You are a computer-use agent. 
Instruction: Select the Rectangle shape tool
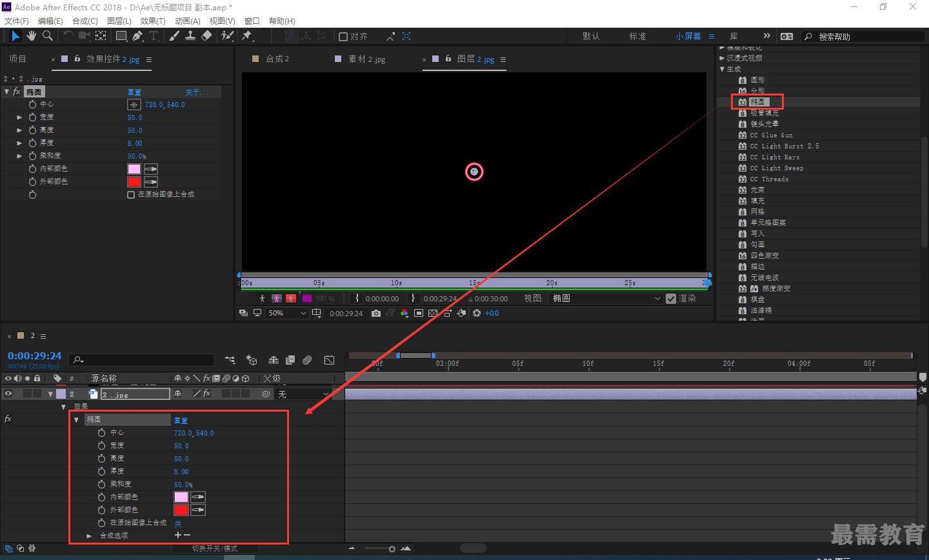[x=121, y=36]
